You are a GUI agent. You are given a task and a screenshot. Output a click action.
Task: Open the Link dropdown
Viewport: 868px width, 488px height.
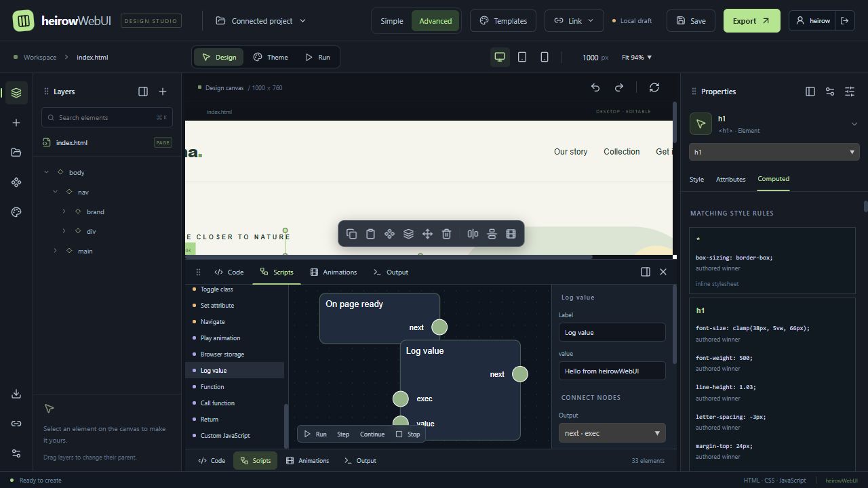(x=574, y=21)
